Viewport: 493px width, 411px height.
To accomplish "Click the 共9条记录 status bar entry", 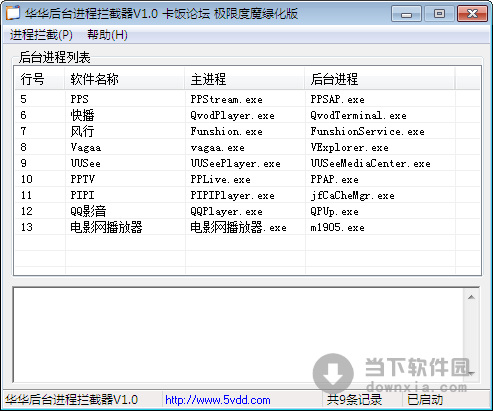I will point(354,399).
